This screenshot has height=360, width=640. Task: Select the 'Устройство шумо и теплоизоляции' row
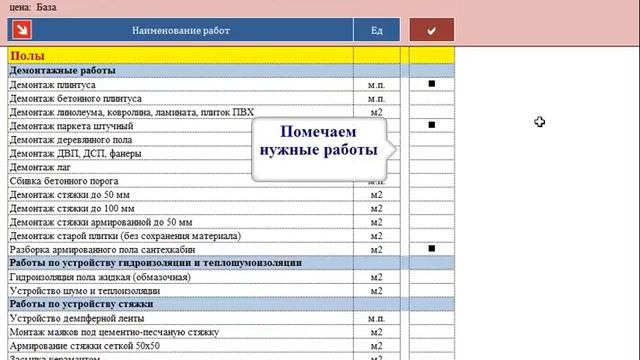pos(85,291)
